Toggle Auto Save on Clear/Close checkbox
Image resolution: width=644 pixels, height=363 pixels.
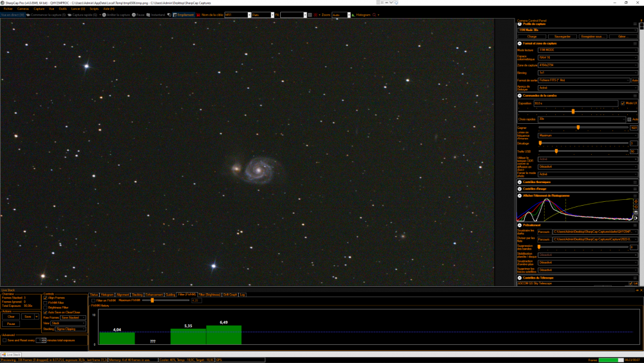click(45, 313)
